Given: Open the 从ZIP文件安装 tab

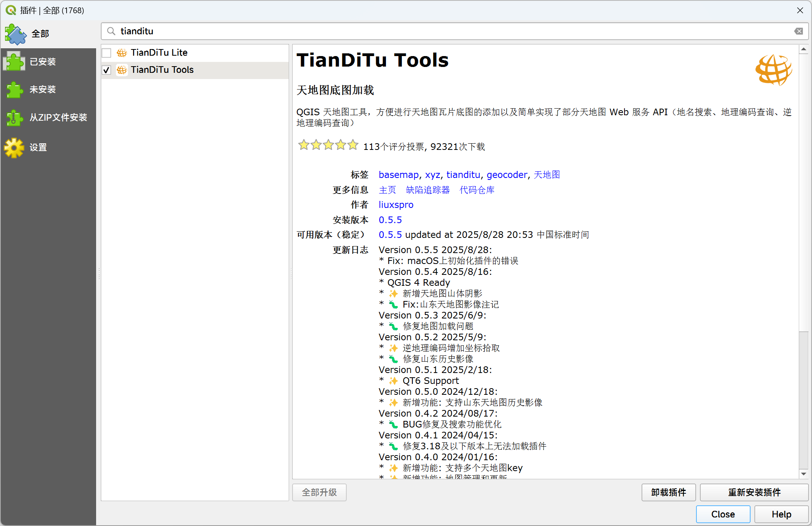Looking at the screenshot, I should [x=58, y=118].
